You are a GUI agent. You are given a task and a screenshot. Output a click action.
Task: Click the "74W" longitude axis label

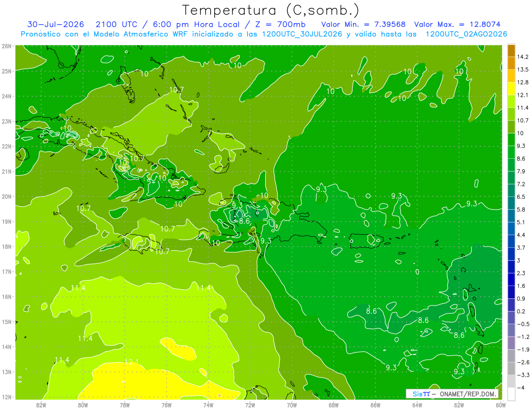[x=208, y=405]
